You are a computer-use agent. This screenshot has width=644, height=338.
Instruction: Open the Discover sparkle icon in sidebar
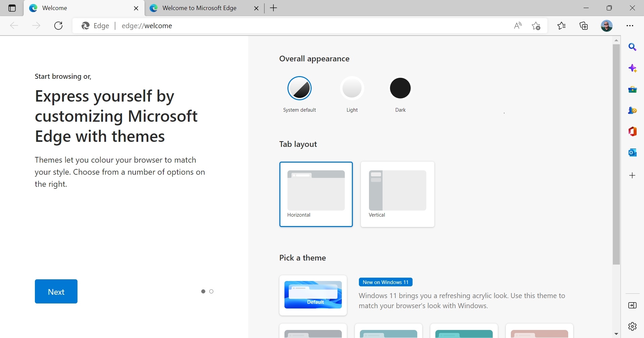632,68
